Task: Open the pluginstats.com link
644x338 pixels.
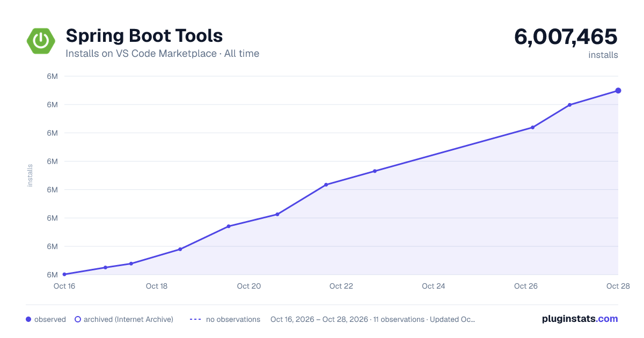Action: pos(580,319)
